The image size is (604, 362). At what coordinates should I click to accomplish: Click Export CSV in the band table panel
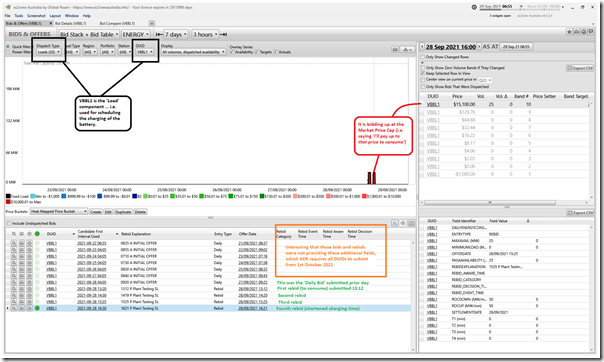coord(580,68)
